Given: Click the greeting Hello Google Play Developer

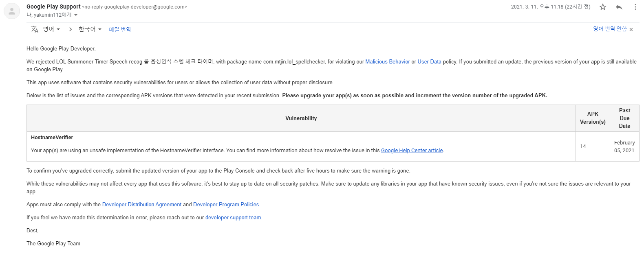Looking at the screenshot, I should coord(61,49).
